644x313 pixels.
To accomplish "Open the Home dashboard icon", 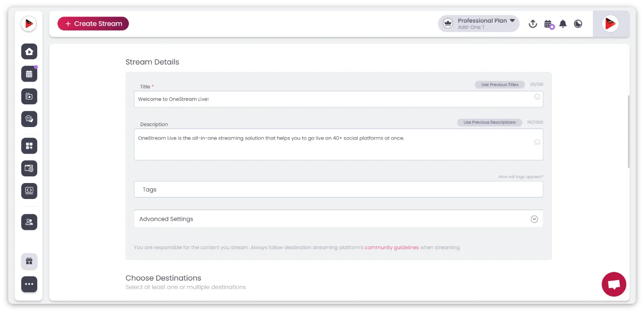I will tap(29, 51).
